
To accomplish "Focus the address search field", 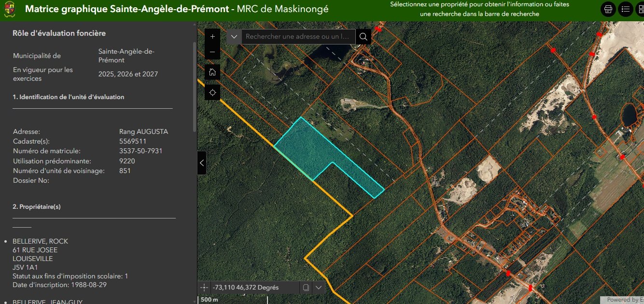I will tap(298, 36).
